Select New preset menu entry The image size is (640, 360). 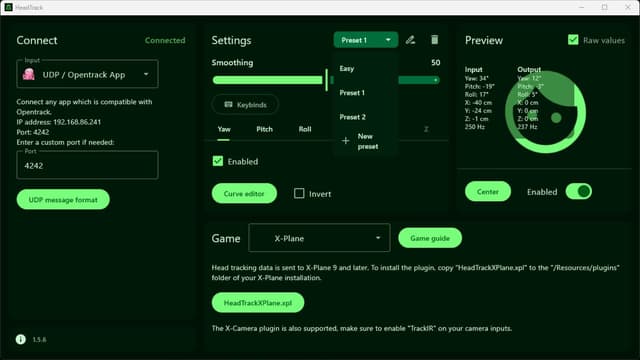[x=365, y=141]
